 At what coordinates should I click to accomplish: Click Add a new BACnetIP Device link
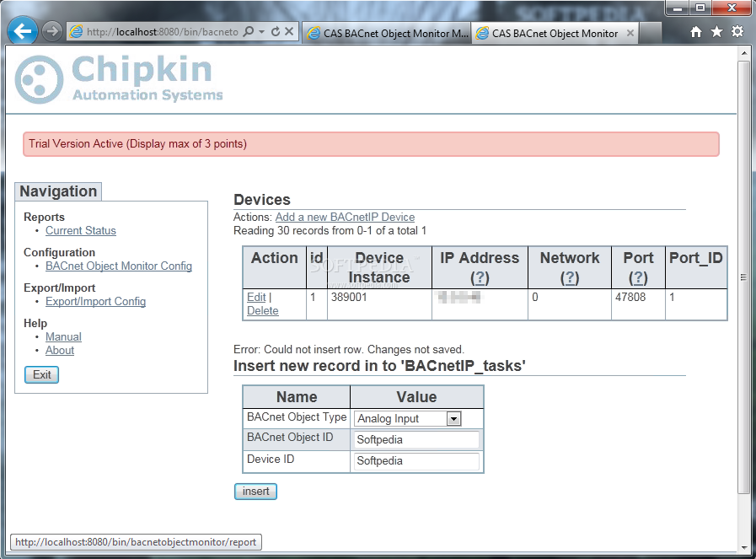pos(345,217)
